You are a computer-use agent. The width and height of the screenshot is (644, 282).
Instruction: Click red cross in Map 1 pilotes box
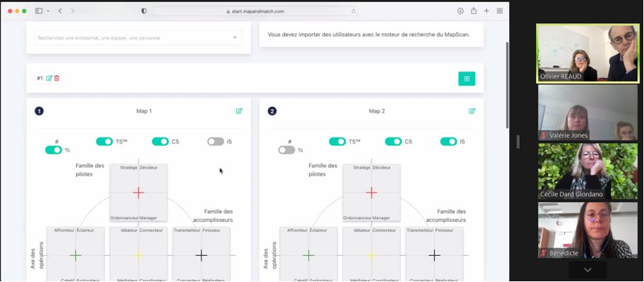coord(138,193)
